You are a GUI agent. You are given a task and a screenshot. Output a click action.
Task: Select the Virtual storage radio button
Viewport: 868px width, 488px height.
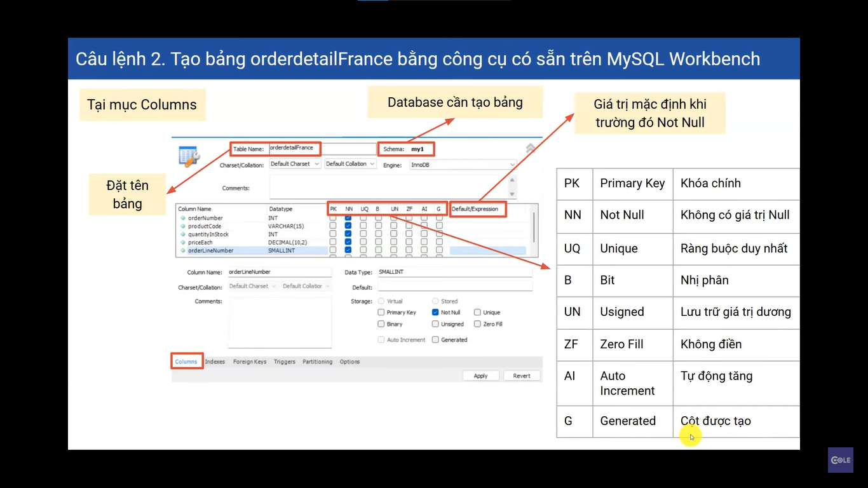coord(381,301)
